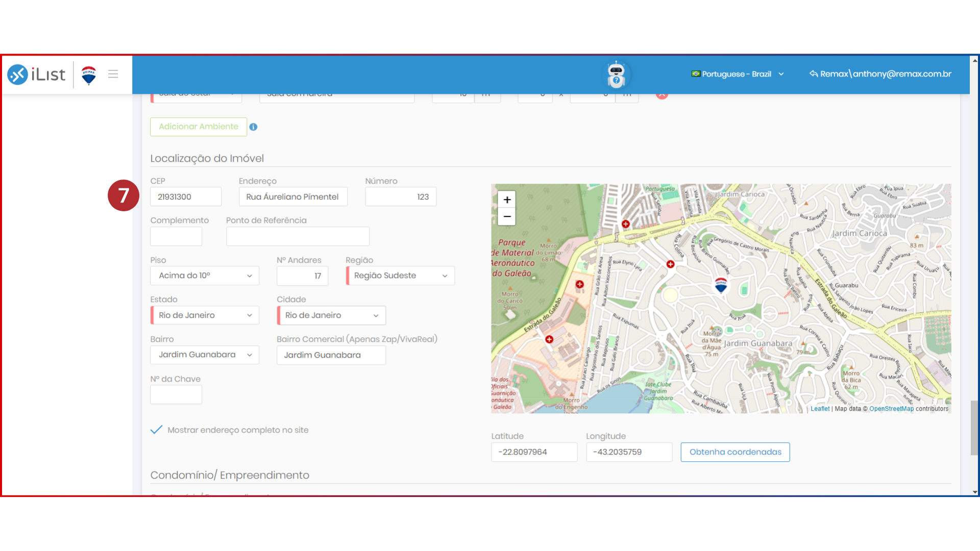Open the Cidade dropdown

(x=331, y=315)
